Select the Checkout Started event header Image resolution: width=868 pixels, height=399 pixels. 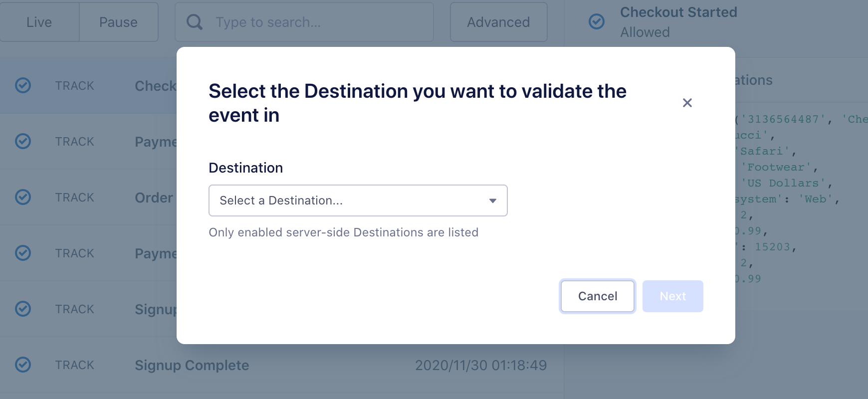(678, 12)
